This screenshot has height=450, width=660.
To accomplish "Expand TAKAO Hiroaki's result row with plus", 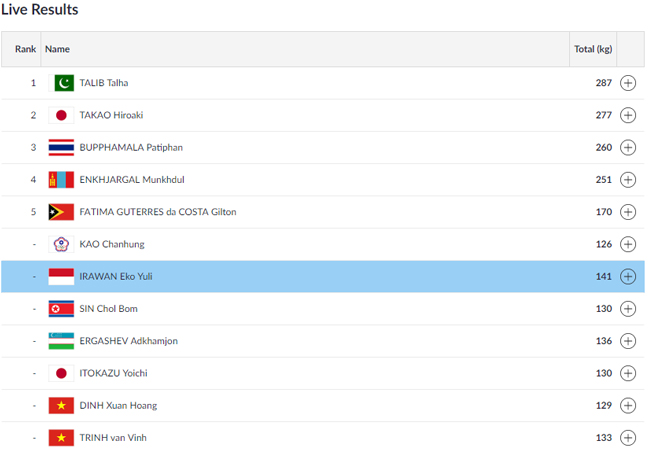I will coord(628,115).
